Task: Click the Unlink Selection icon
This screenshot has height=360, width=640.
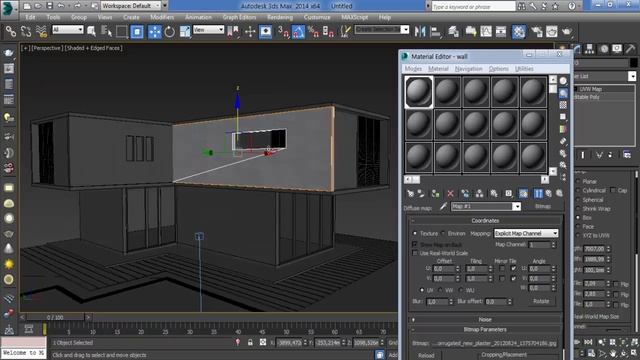Action: click(26, 31)
